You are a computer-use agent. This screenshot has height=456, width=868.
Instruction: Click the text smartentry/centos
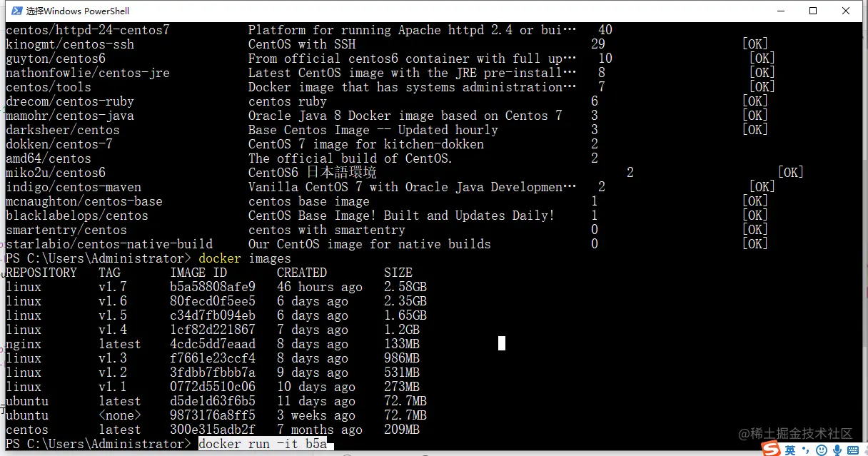point(66,230)
